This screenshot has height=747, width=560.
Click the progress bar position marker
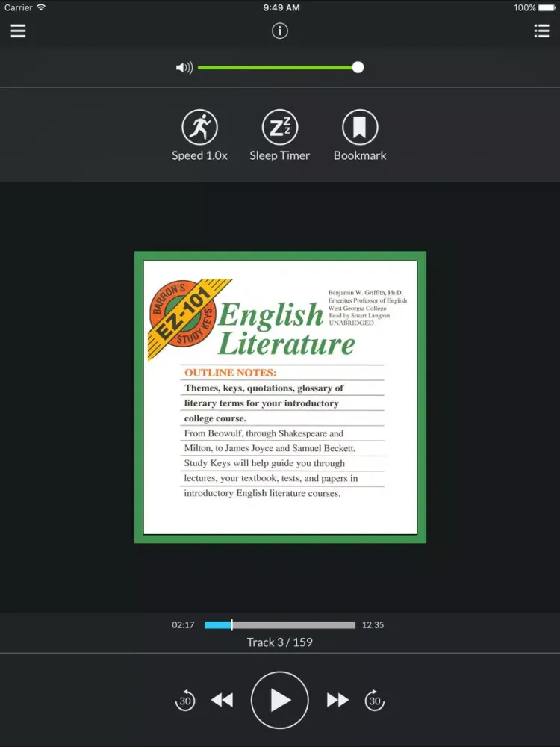point(231,625)
